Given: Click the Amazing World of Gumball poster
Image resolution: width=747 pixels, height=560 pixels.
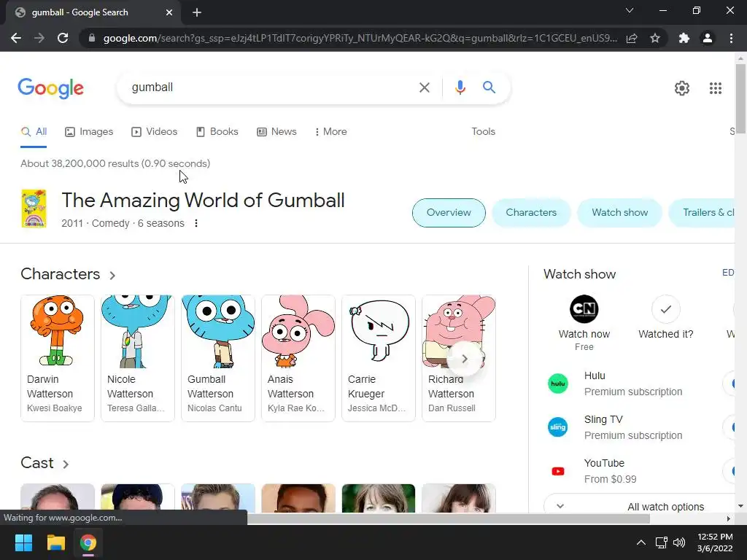Looking at the screenshot, I should point(34,208).
